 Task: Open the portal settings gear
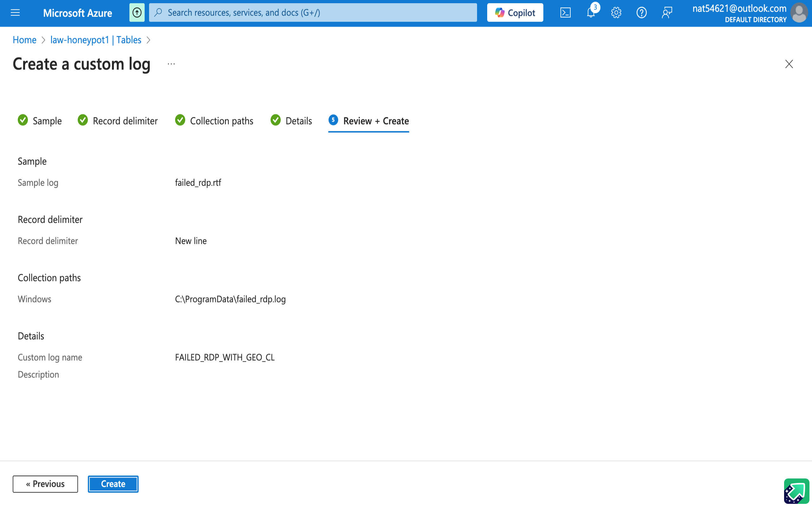pyautogui.click(x=616, y=13)
